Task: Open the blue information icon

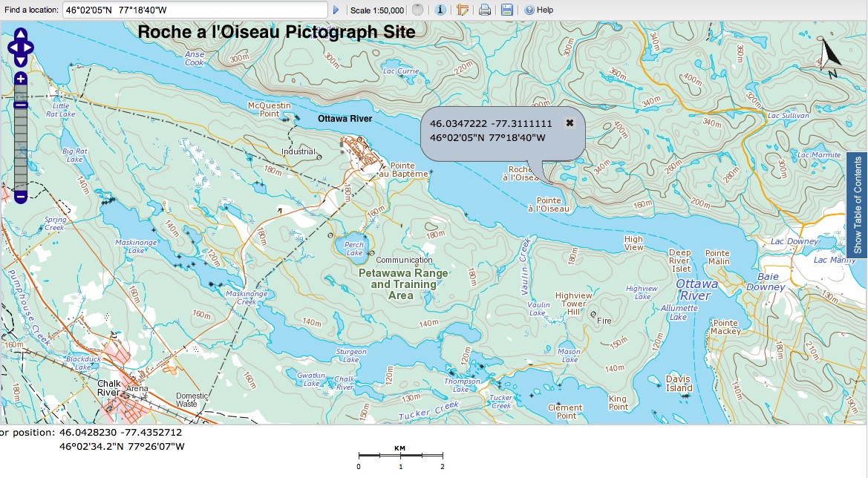Action: click(x=440, y=10)
